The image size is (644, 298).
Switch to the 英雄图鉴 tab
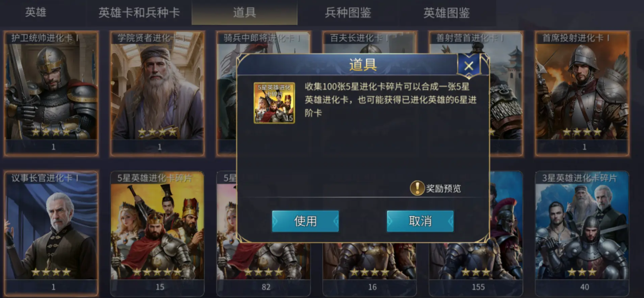446,13
